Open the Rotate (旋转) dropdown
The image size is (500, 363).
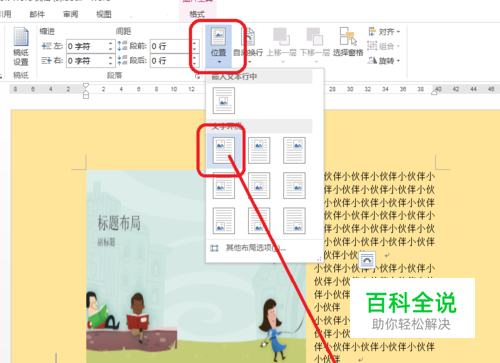384,60
